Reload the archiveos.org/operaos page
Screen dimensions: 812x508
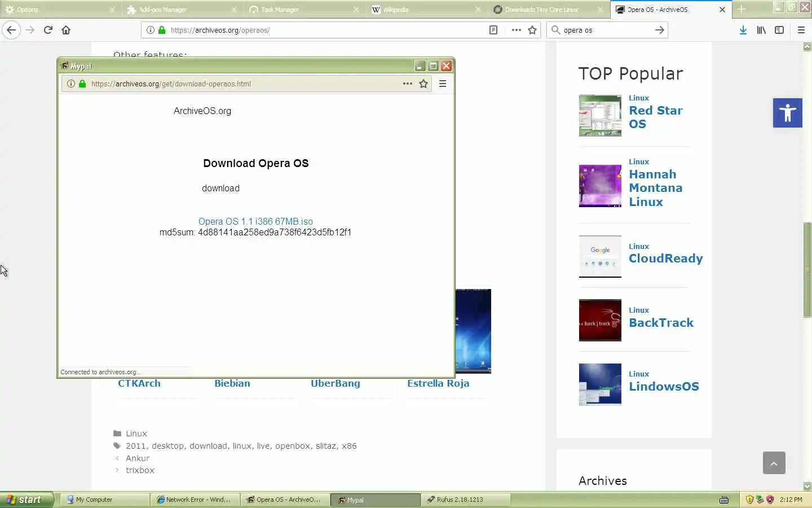point(48,30)
